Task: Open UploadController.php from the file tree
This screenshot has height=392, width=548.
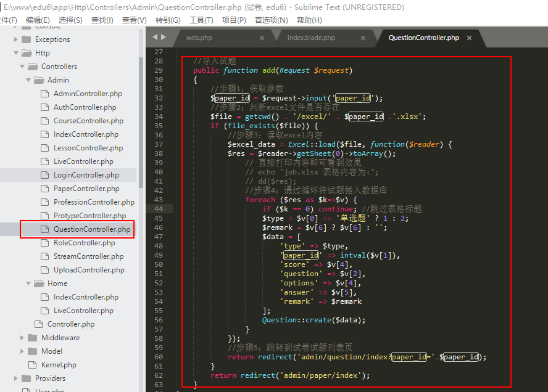Action: [x=89, y=270]
